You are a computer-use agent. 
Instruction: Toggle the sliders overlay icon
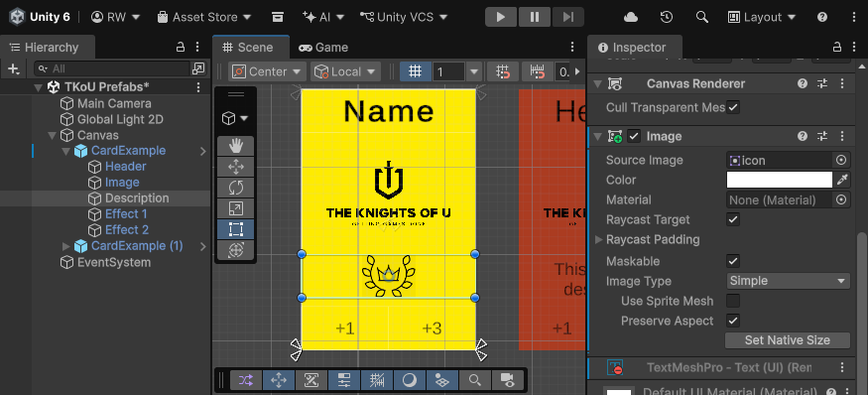(x=344, y=380)
